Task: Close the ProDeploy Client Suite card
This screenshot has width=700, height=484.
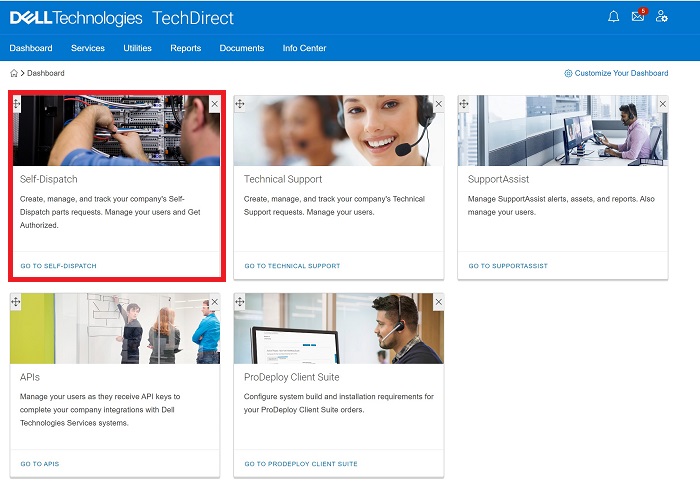Action: pyautogui.click(x=439, y=302)
